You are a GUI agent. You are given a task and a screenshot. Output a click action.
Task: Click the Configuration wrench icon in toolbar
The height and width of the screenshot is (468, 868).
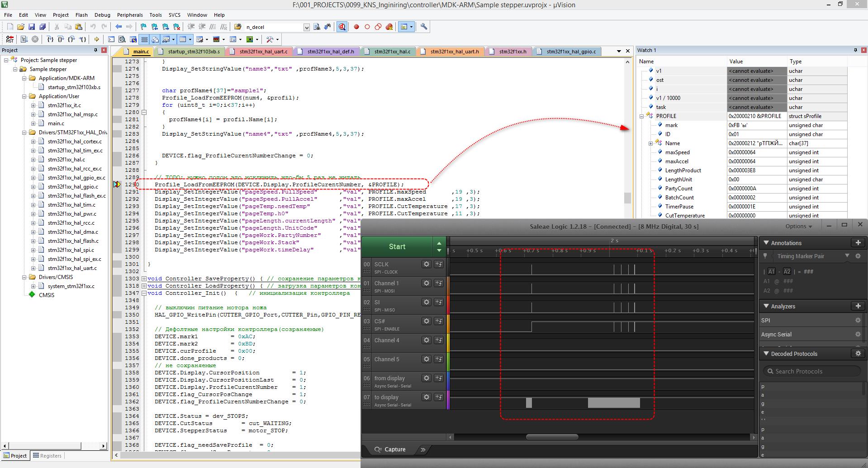tap(424, 27)
